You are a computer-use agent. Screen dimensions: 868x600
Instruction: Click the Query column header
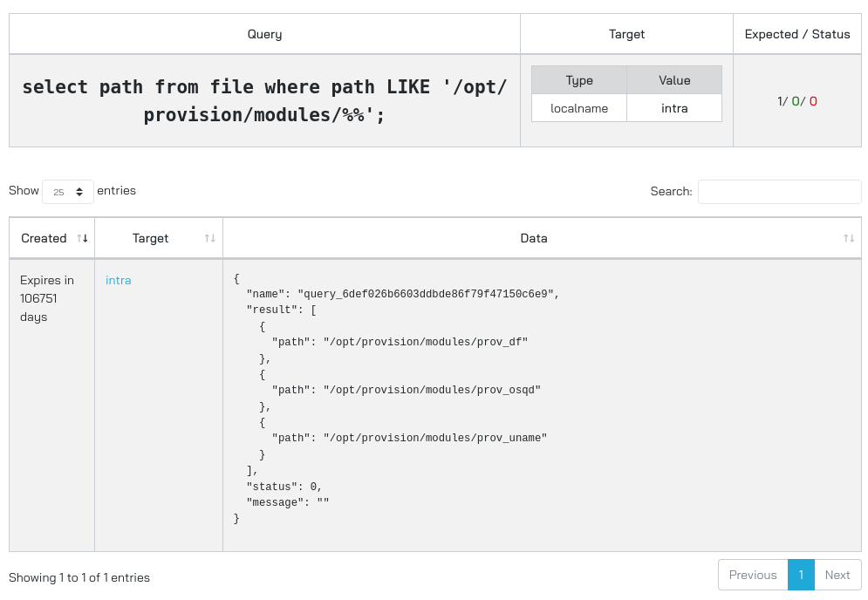(264, 34)
